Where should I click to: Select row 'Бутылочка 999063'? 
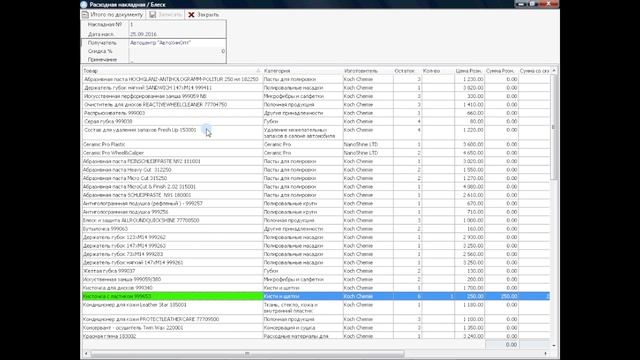coord(316,229)
